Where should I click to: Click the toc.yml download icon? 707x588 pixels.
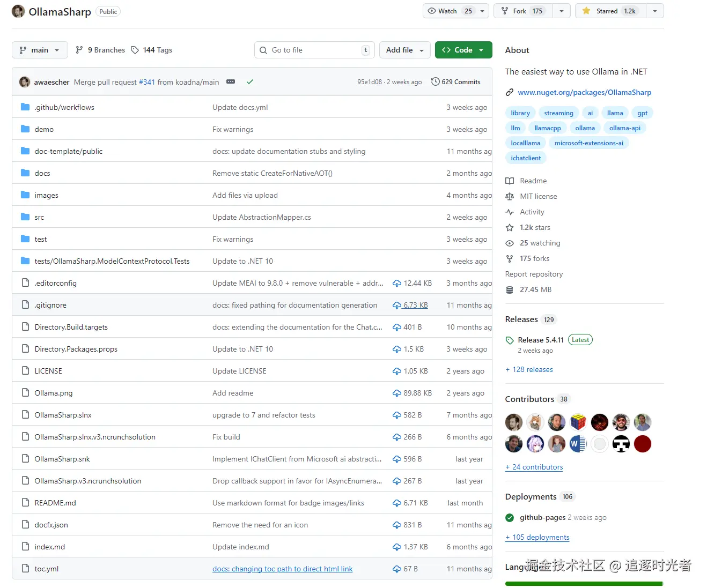(397, 569)
